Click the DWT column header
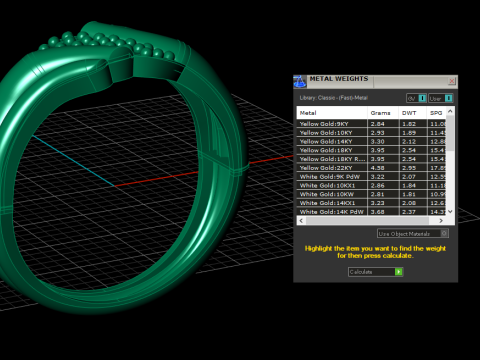This screenshot has height=360, width=480. [x=413, y=113]
